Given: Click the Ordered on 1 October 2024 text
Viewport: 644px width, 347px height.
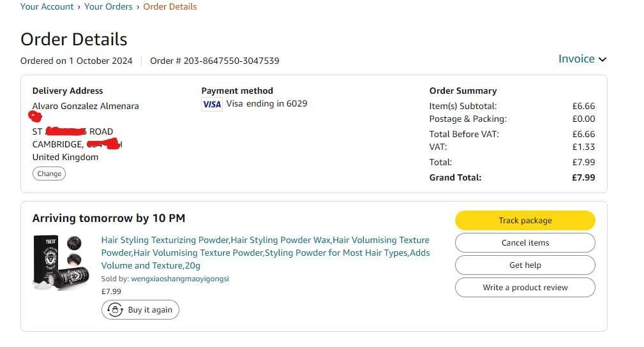Looking at the screenshot, I should [77, 61].
